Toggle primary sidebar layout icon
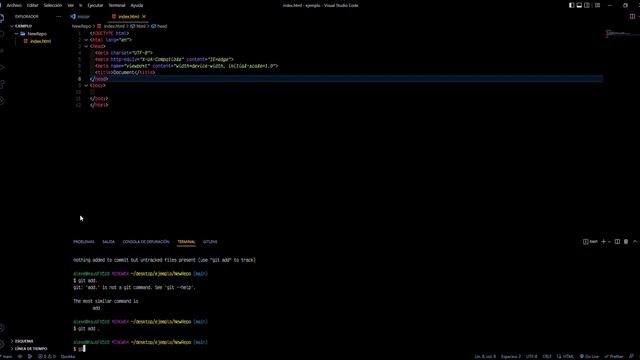640x360 pixels. pos(571,5)
